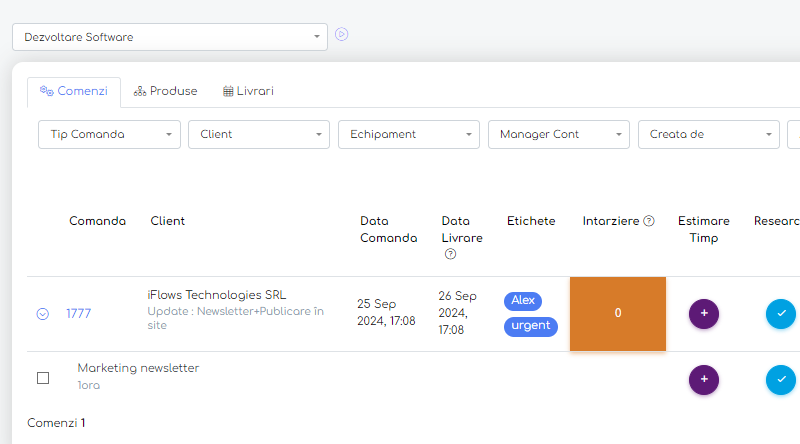Click the orange Intarziere cell showing 0

617,313
